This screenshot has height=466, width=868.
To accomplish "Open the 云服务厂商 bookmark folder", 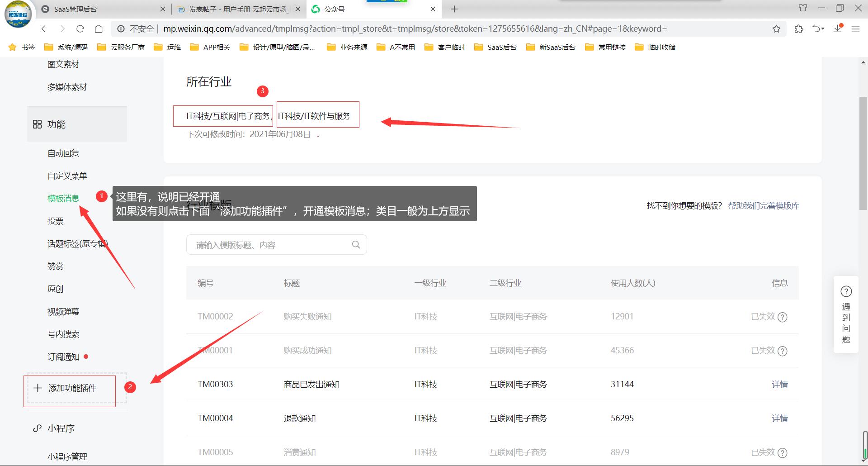I will [x=121, y=47].
